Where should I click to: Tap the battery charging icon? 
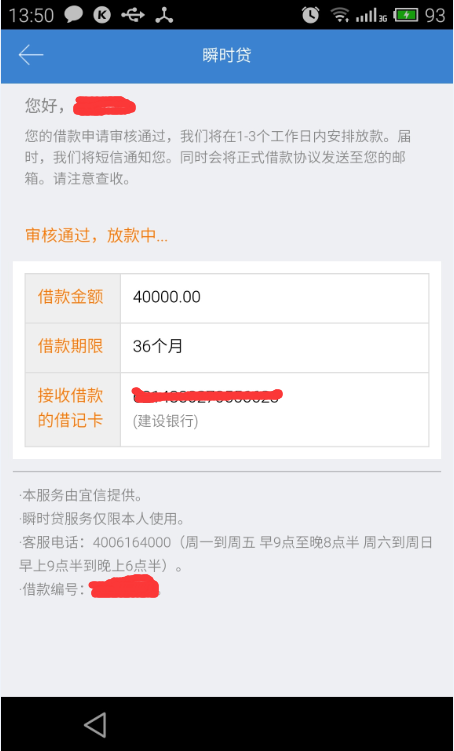[405, 15]
